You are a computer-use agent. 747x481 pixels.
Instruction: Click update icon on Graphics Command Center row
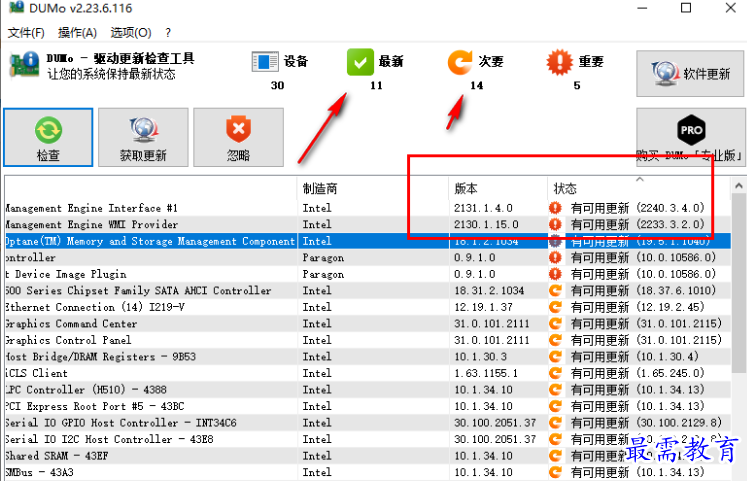[x=555, y=324]
